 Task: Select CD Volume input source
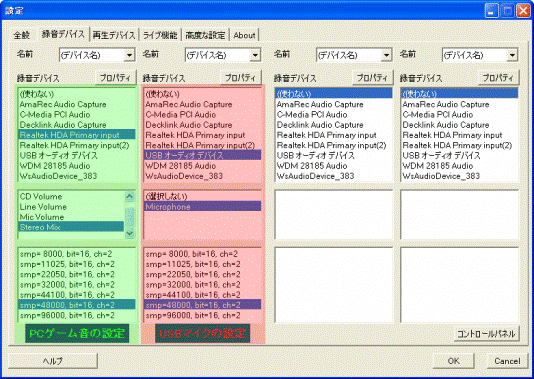click(71, 196)
